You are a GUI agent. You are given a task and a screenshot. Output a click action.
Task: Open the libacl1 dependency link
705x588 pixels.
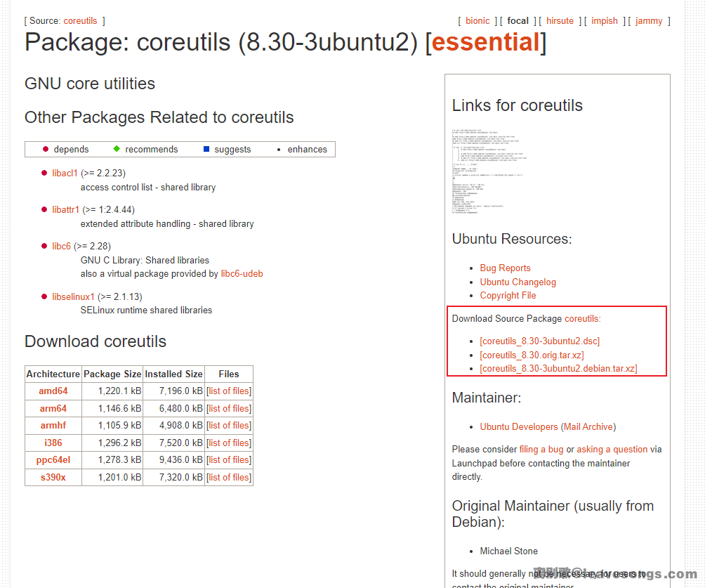tap(65, 173)
